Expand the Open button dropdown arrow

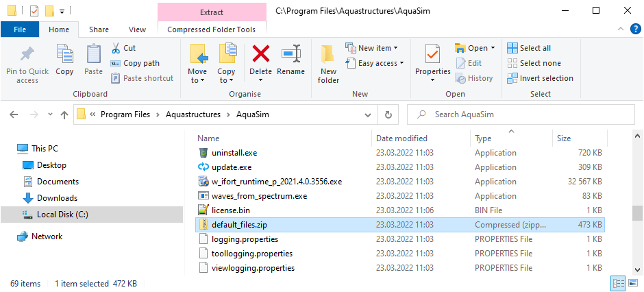click(493, 48)
